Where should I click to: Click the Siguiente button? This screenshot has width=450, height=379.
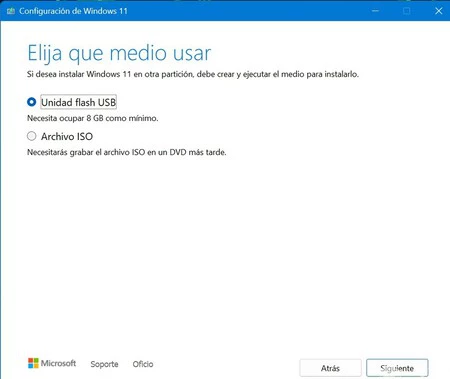click(x=397, y=368)
